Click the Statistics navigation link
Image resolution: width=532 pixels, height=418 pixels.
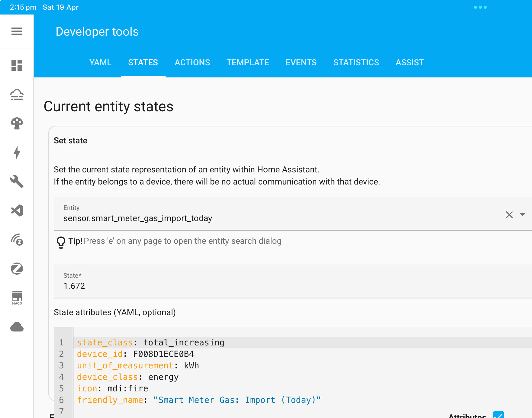356,62
